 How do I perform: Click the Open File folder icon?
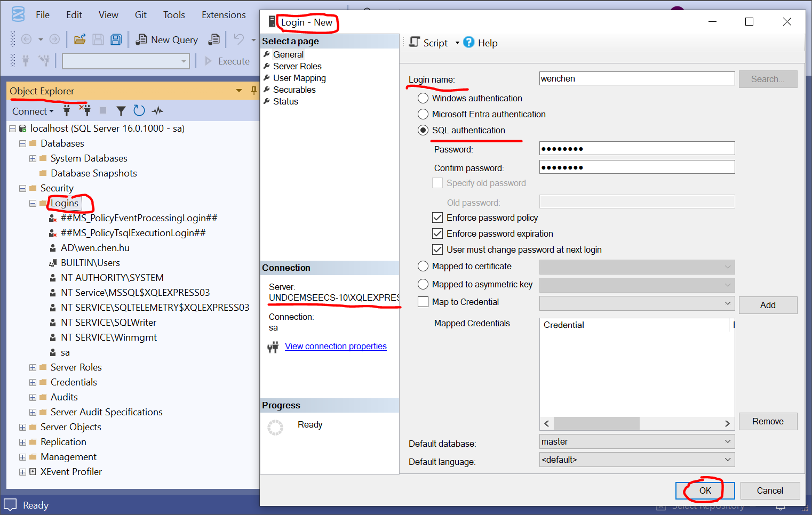coord(80,39)
